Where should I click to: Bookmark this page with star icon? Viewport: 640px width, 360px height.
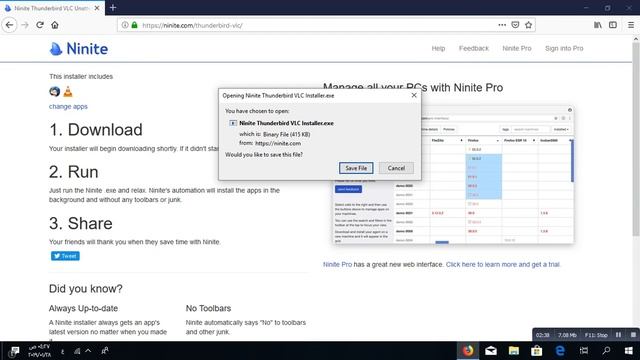pyautogui.click(x=529, y=25)
